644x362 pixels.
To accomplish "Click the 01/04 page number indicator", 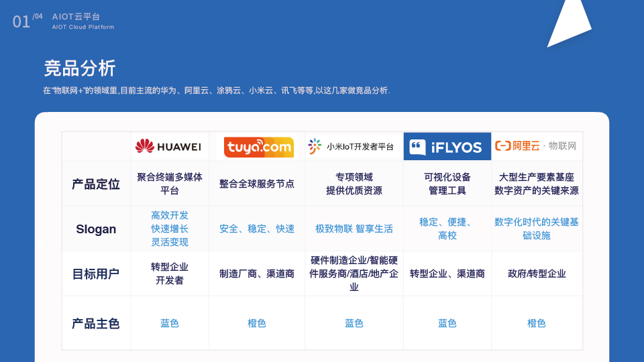I will tap(27, 21).
